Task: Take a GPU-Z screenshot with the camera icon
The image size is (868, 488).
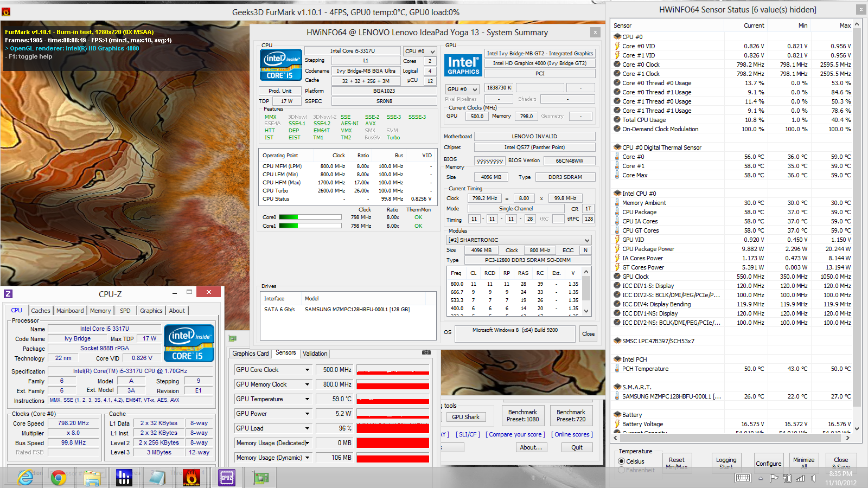Action: tap(426, 352)
